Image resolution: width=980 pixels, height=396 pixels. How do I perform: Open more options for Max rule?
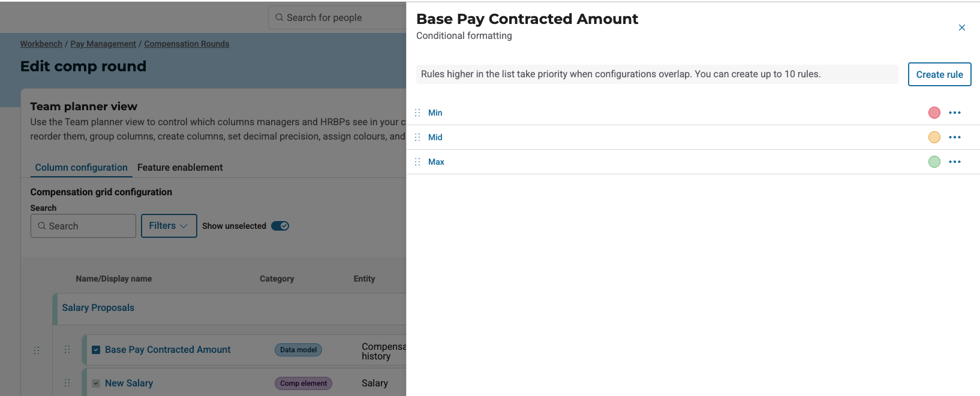point(955,162)
